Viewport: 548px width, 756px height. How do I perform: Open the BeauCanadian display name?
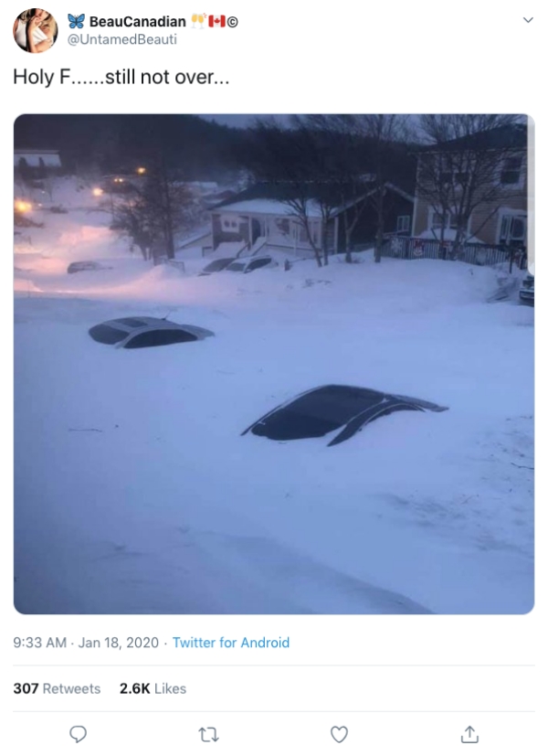[x=137, y=22]
